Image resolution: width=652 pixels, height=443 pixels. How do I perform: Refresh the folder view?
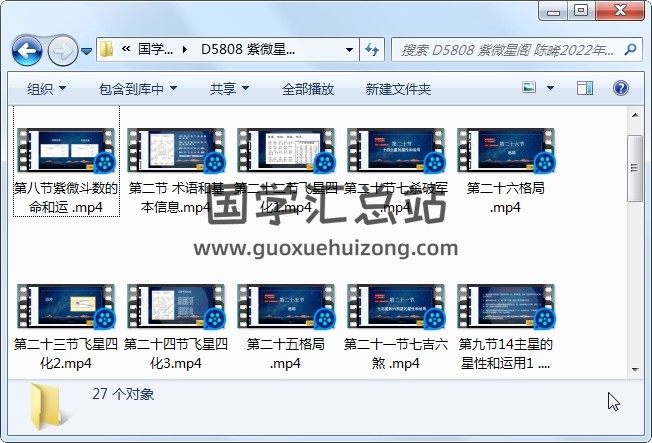click(x=372, y=50)
